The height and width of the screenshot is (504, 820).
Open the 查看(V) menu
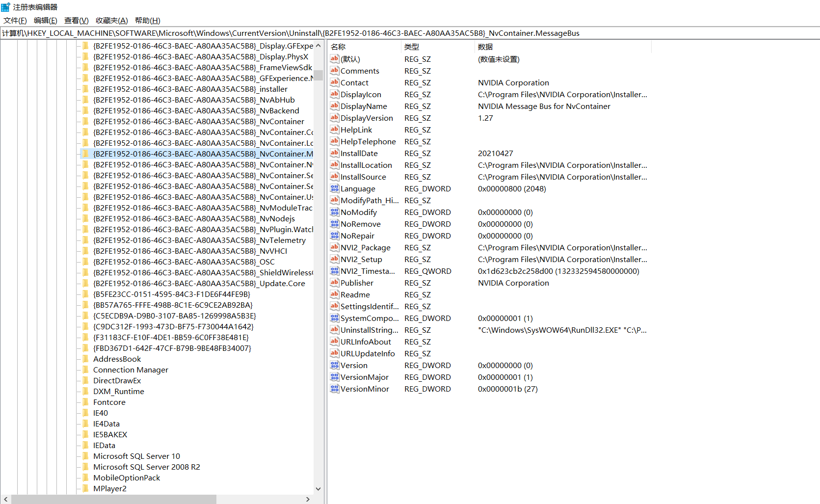click(x=76, y=21)
